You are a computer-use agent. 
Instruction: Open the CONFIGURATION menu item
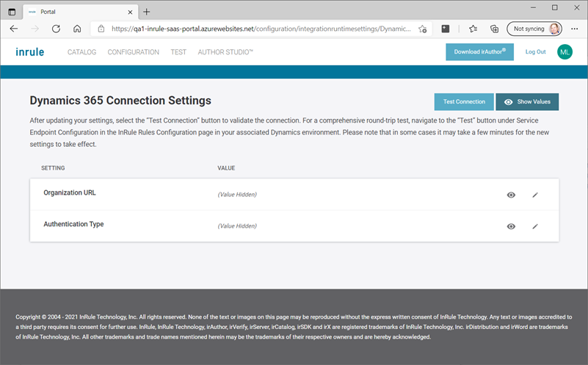pos(133,52)
